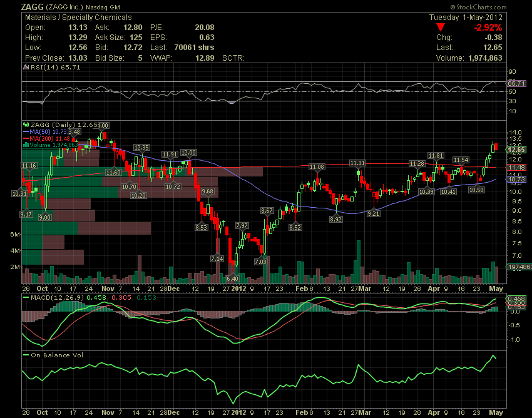Click the Low value 12.56
This screenshot has height=418, width=532.
pyautogui.click(x=78, y=48)
